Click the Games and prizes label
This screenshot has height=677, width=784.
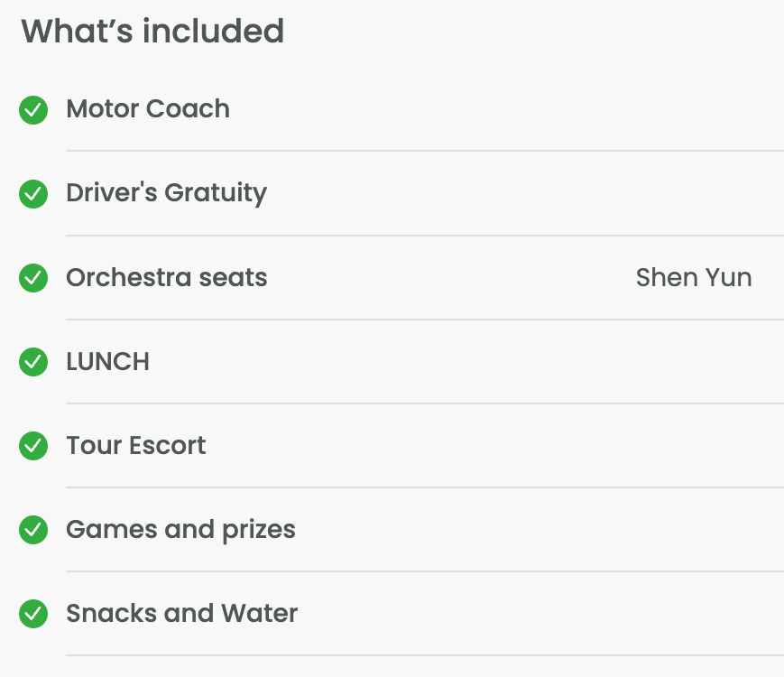point(180,529)
